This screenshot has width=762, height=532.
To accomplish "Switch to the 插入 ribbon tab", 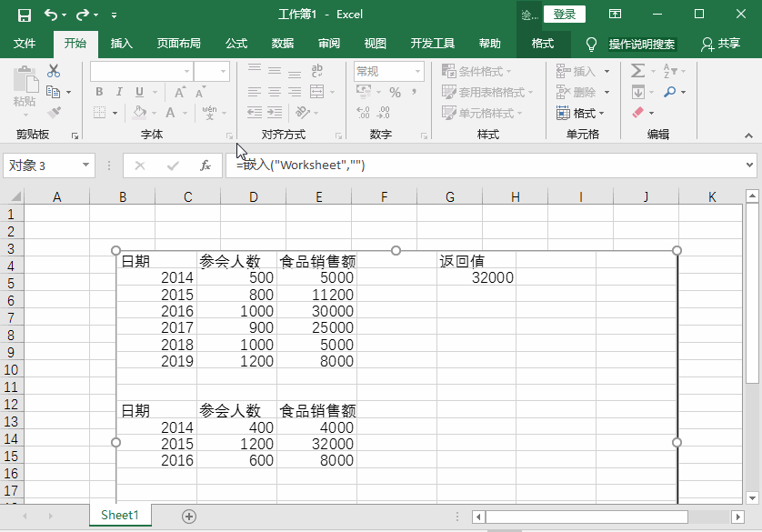I will tap(121, 44).
